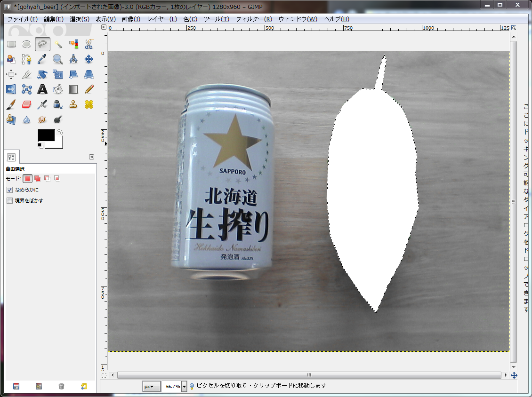The image size is (532, 397).
Task: Select the Paintbrush tool
Action: 11,104
